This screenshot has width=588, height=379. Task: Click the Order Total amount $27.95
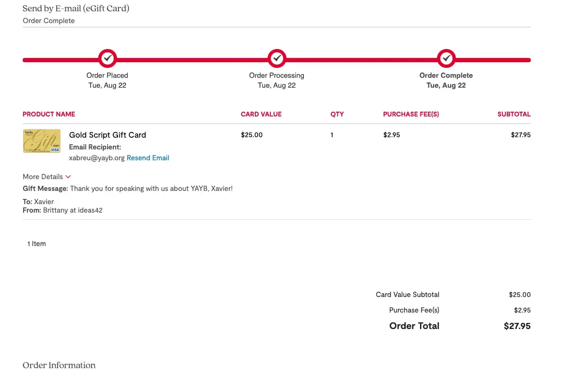click(x=517, y=326)
